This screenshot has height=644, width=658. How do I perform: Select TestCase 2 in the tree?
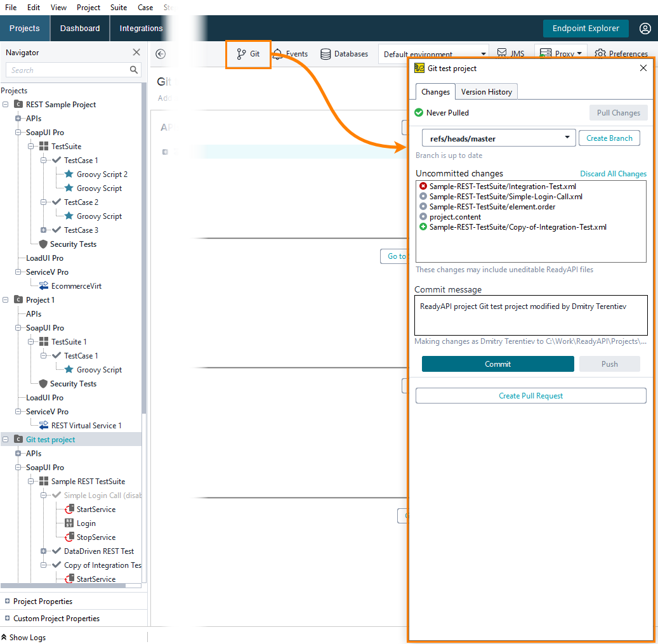click(81, 202)
